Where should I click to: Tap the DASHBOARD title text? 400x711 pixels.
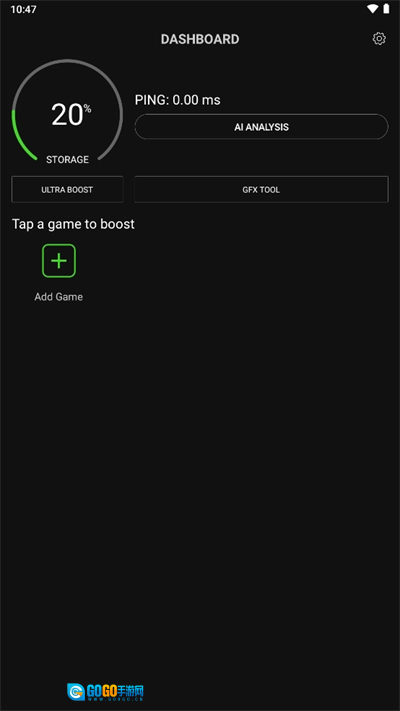coord(200,39)
